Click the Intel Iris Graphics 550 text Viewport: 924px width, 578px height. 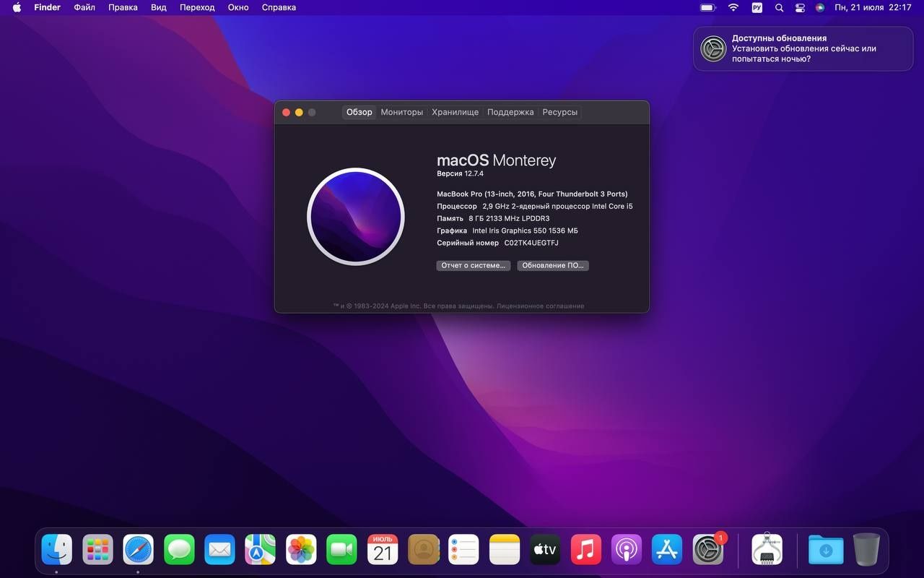tap(525, 230)
